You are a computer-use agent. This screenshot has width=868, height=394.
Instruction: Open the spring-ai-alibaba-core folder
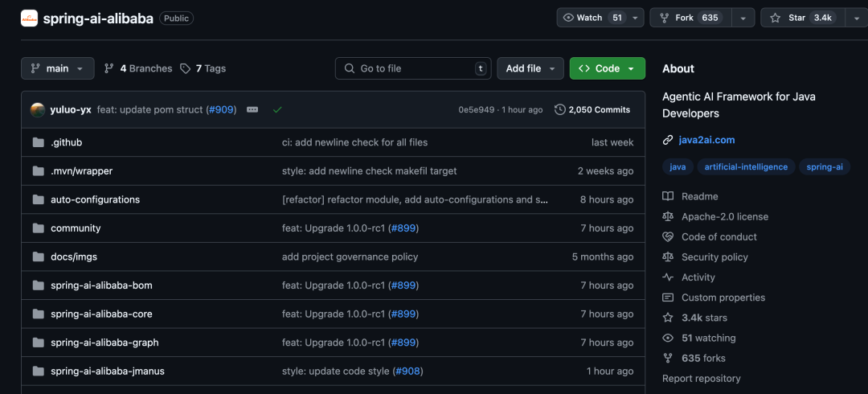pos(101,314)
